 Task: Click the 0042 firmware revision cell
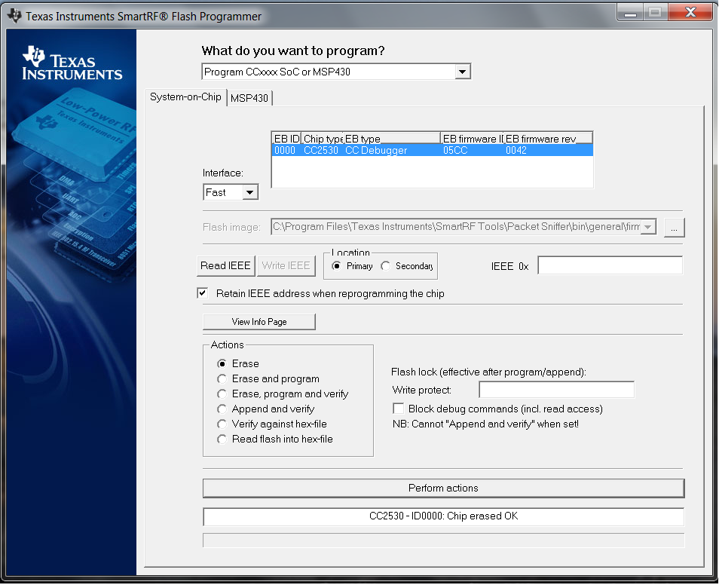(x=516, y=151)
